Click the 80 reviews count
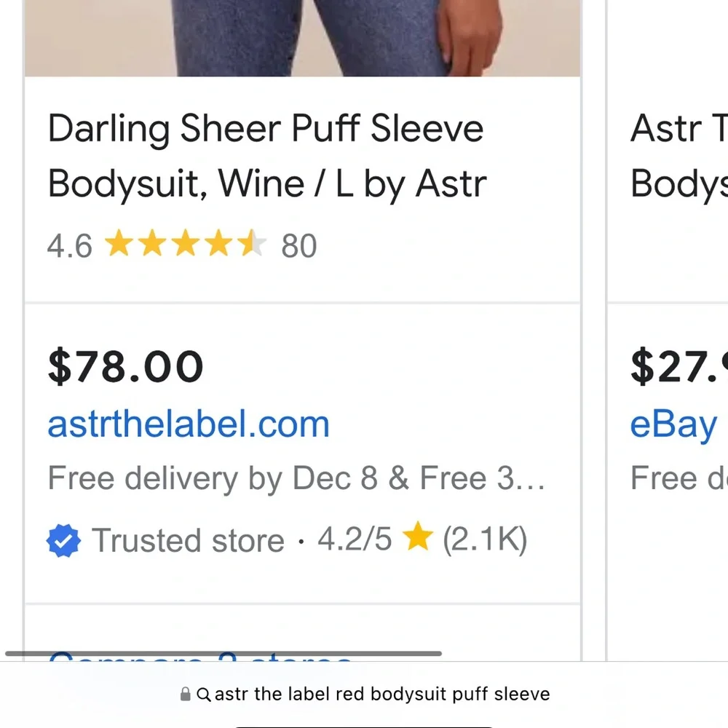The image size is (728, 728). pos(299,245)
